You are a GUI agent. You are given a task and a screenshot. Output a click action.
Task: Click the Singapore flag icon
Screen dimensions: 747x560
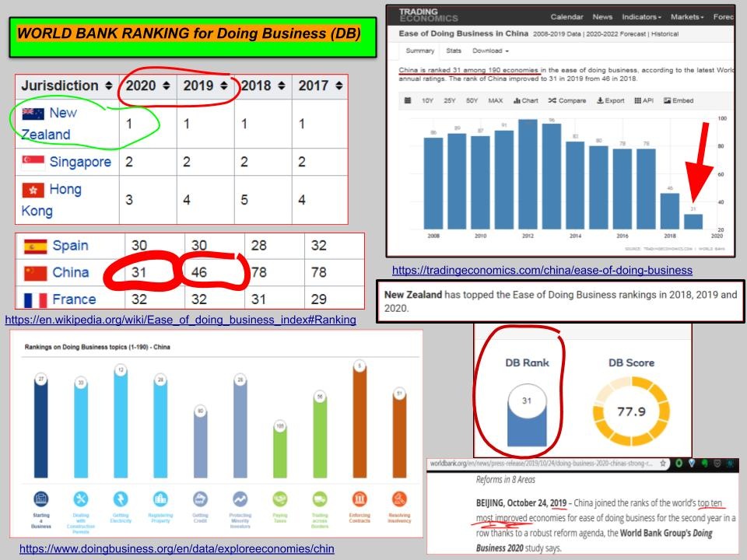pyautogui.click(x=33, y=163)
